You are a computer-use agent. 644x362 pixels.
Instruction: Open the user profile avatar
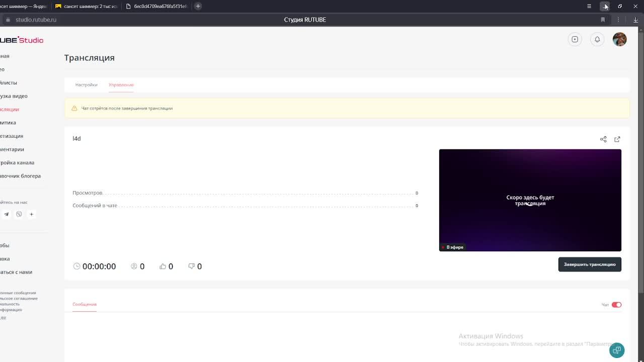tap(619, 39)
